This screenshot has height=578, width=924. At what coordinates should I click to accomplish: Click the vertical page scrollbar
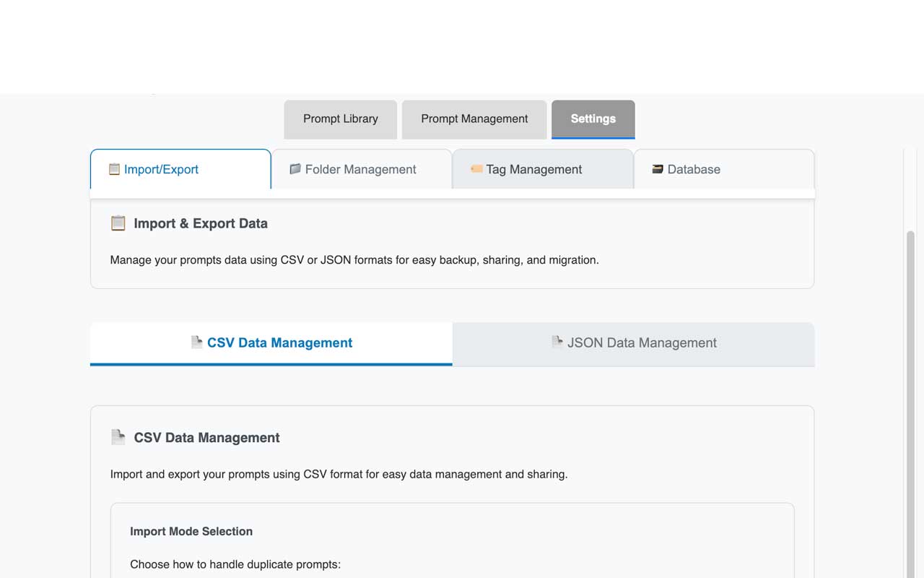coord(910,397)
